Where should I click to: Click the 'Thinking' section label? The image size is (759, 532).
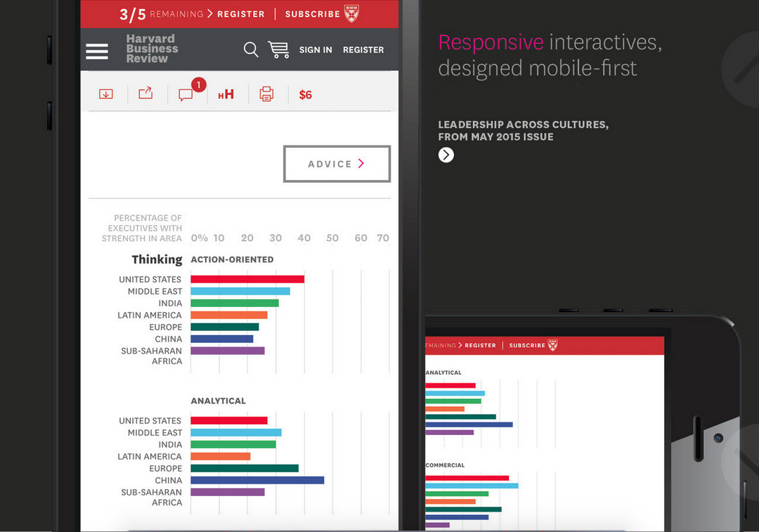(x=157, y=259)
